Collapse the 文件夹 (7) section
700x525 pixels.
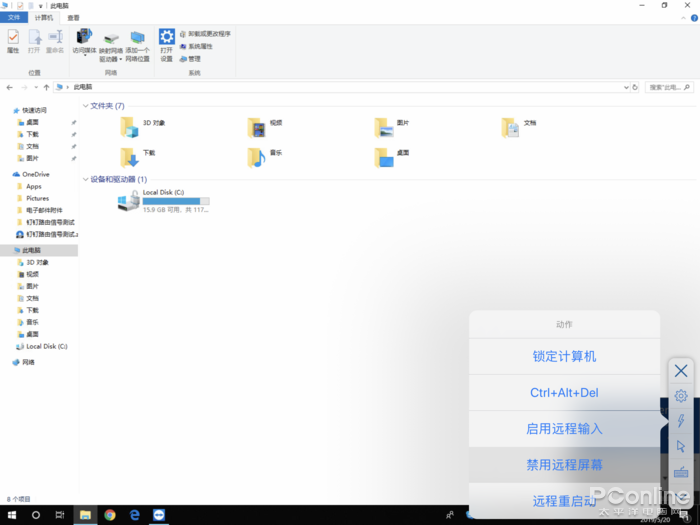[x=85, y=105]
